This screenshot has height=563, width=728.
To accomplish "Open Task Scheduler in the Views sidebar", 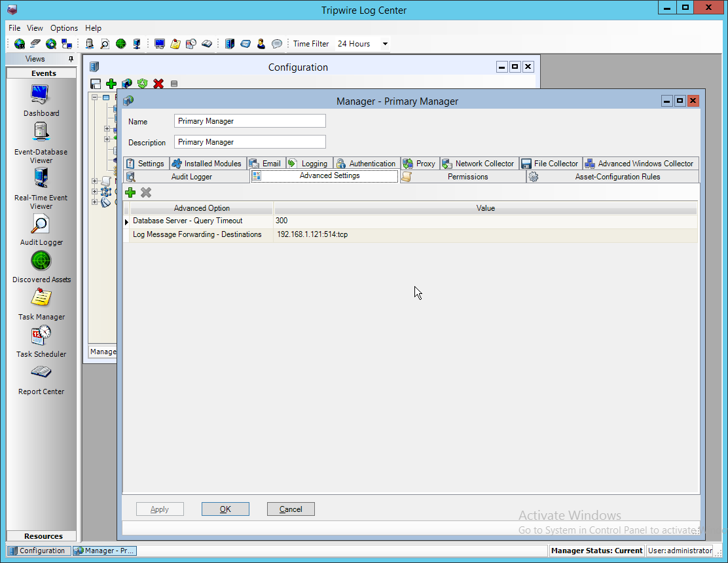I will click(x=41, y=341).
